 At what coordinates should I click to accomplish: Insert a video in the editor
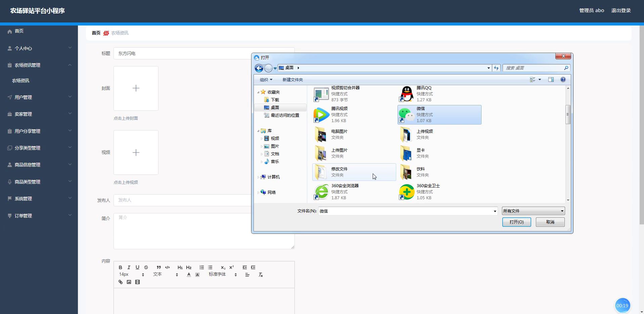(137, 282)
